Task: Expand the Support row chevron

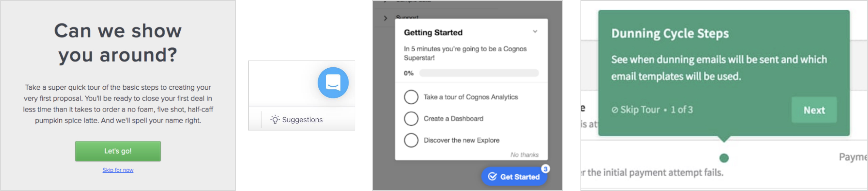Action: tap(386, 18)
